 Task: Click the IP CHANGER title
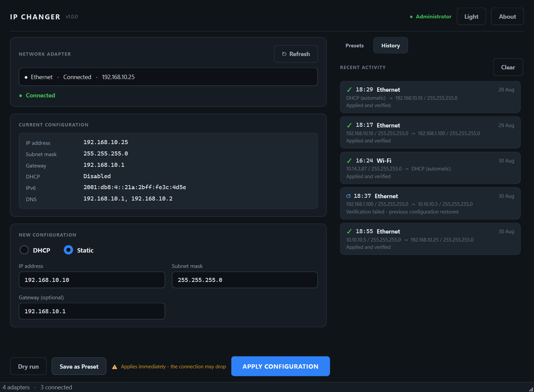tap(35, 17)
